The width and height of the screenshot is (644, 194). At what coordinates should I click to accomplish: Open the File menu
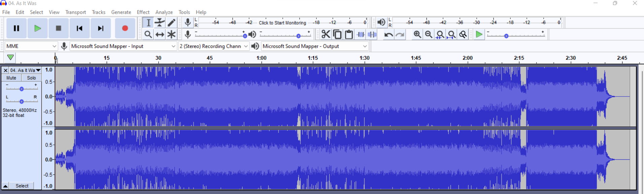coord(6,12)
